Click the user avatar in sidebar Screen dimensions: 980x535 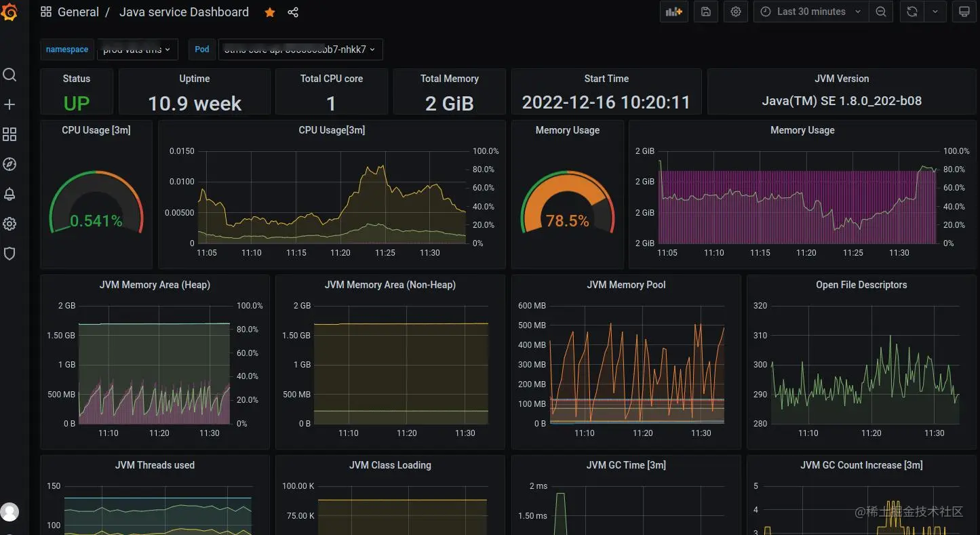click(x=9, y=512)
